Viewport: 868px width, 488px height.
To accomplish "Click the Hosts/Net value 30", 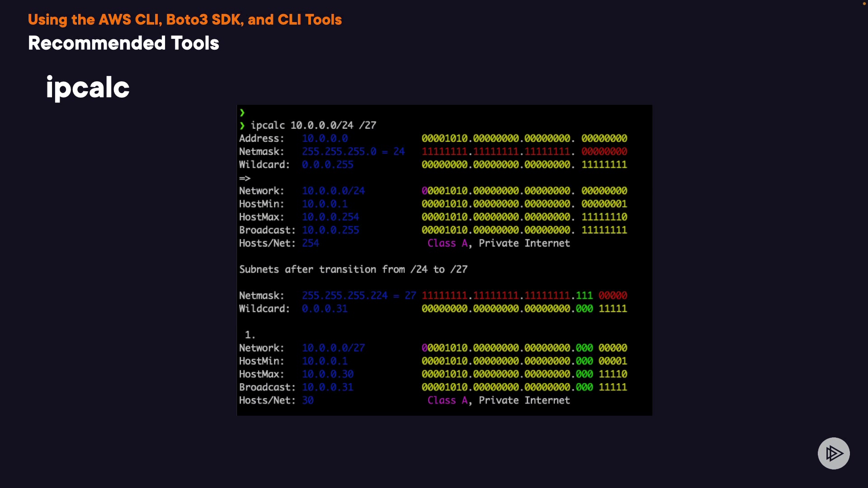I will click(308, 401).
